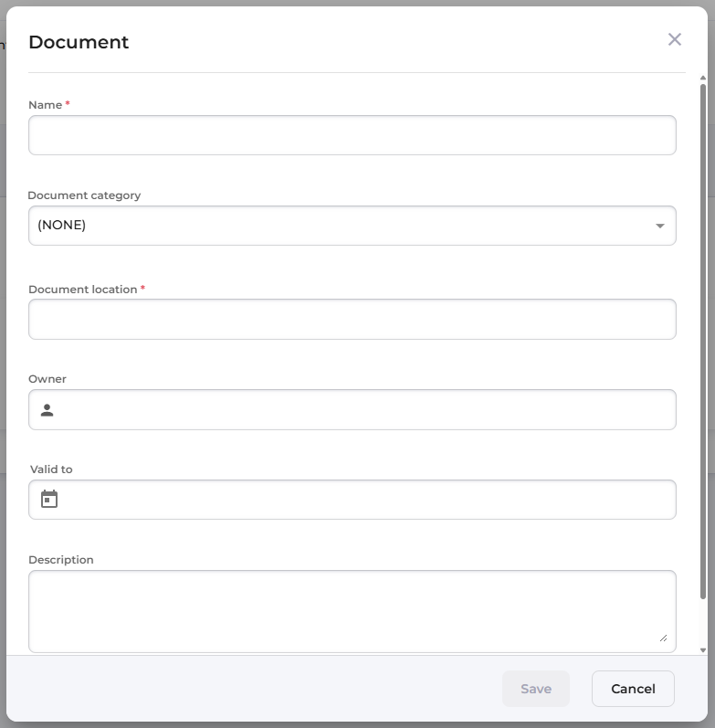Open the calendar icon in Valid to
Image resolution: width=715 pixels, height=728 pixels.
click(x=49, y=499)
